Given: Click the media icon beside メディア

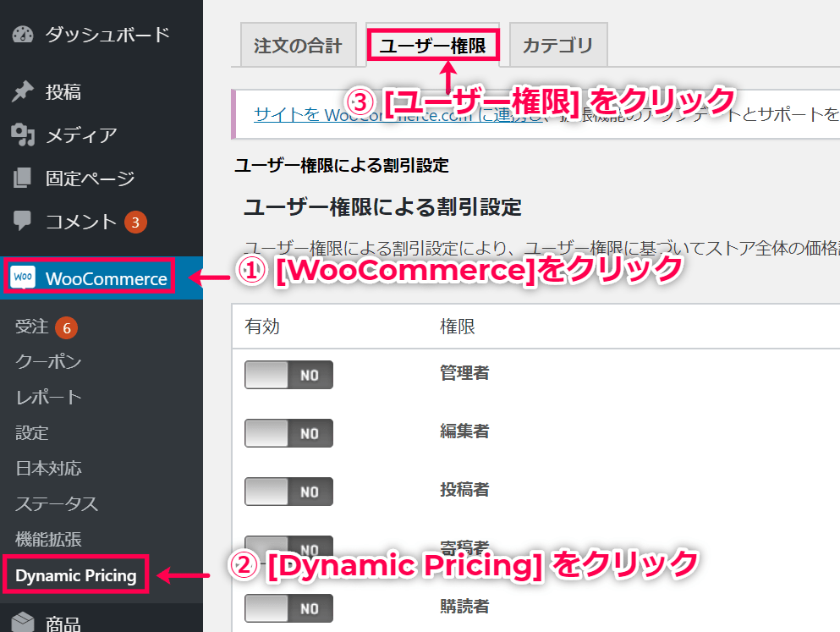Looking at the screenshot, I should tap(23, 135).
